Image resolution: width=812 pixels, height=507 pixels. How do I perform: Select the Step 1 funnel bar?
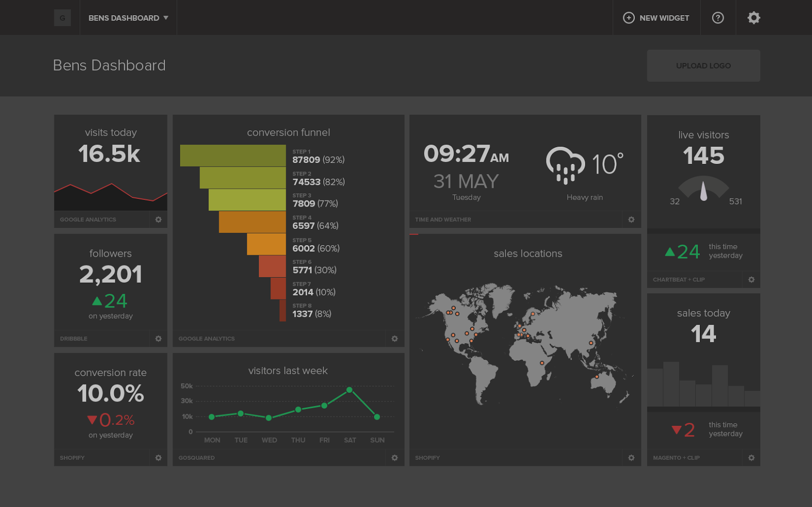233,156
